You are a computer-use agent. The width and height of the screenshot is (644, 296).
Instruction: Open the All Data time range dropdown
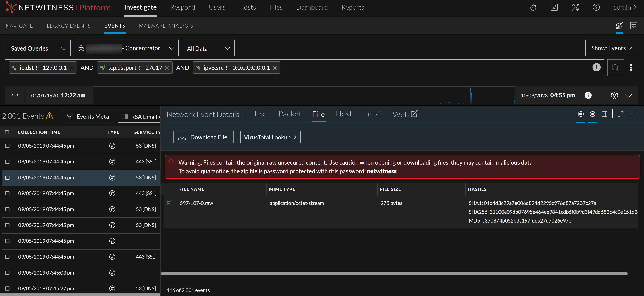click(x=208, y=48)
